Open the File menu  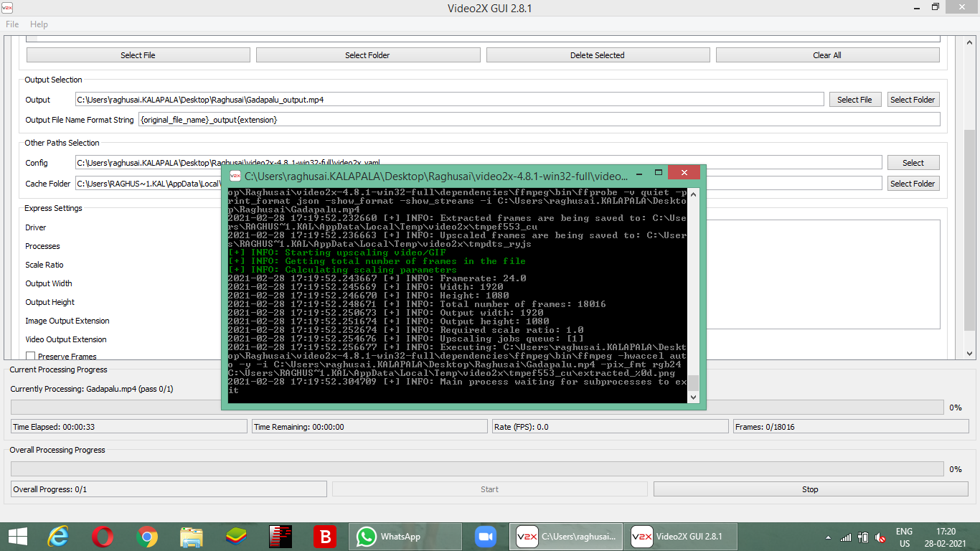[x=11, y=24]
